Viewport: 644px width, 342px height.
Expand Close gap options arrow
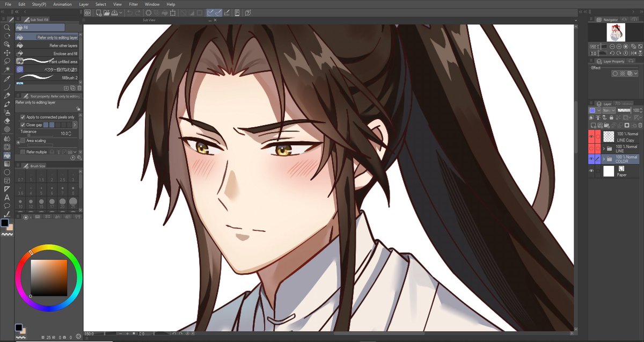pyautogui.click(x=75, y=125)
